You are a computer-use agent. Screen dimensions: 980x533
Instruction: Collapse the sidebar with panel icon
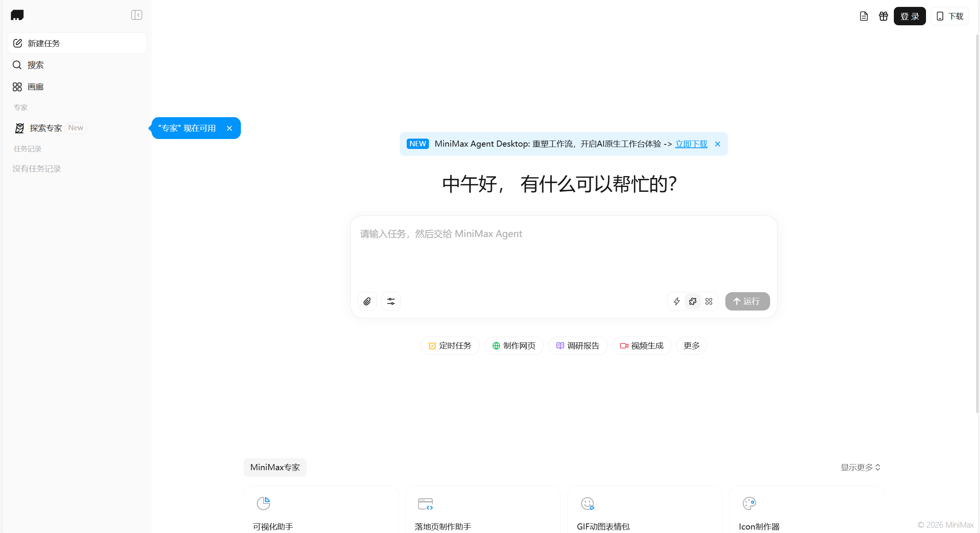[137, 15]
